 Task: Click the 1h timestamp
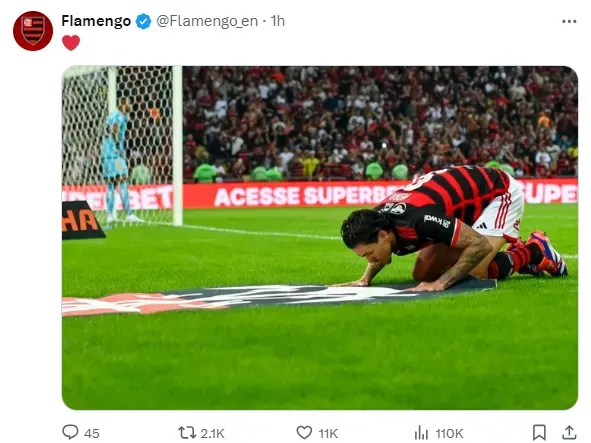278,21
